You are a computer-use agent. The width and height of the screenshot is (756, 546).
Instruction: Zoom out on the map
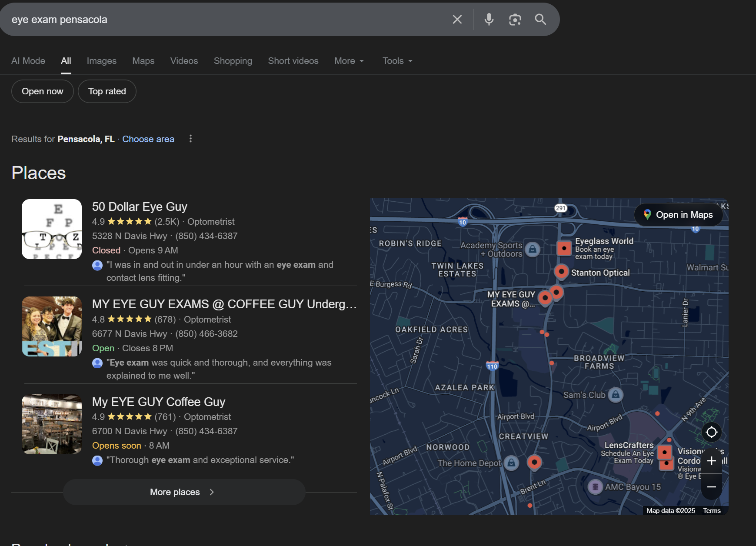pyautogui.click(x=711, y=487)
